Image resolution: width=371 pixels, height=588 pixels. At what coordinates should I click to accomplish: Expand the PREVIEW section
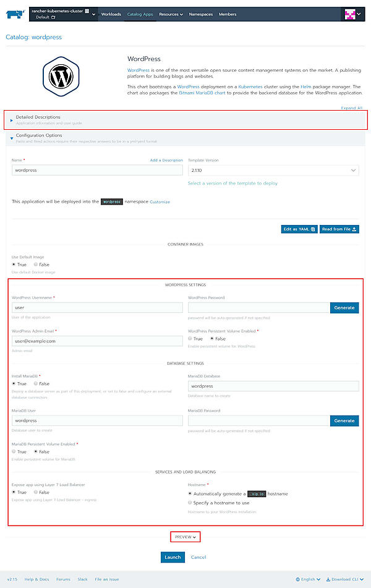click(x=185, y=537)
